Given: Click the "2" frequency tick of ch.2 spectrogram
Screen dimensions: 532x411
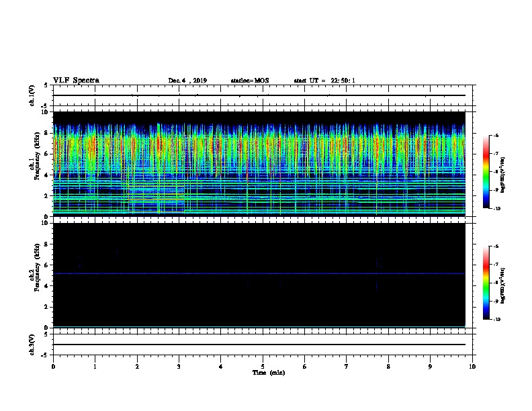Looking at the screenshot, I should (46, 307).
